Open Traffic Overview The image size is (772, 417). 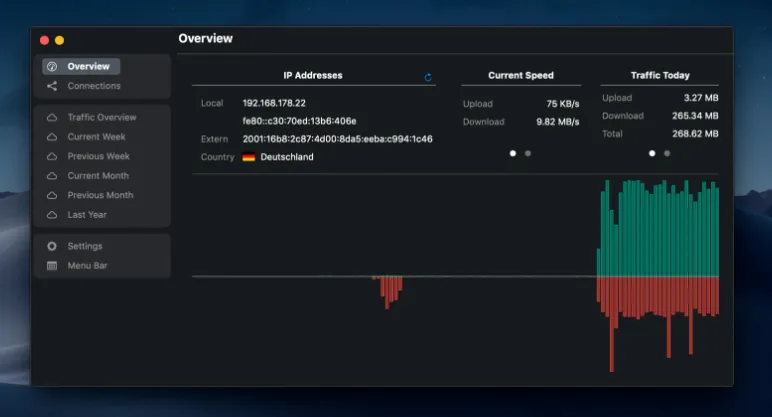102,117
